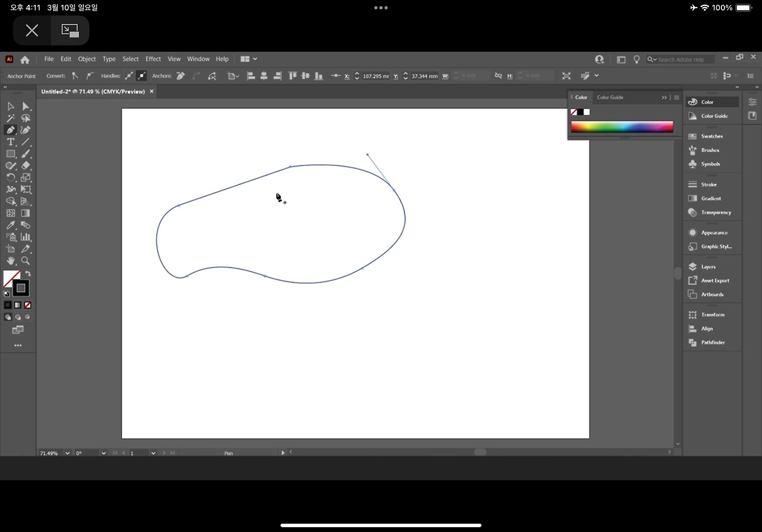Choose the Lasso tool
Image resolution: width=762 pixels, height=532 pixels.
(26, 118)
